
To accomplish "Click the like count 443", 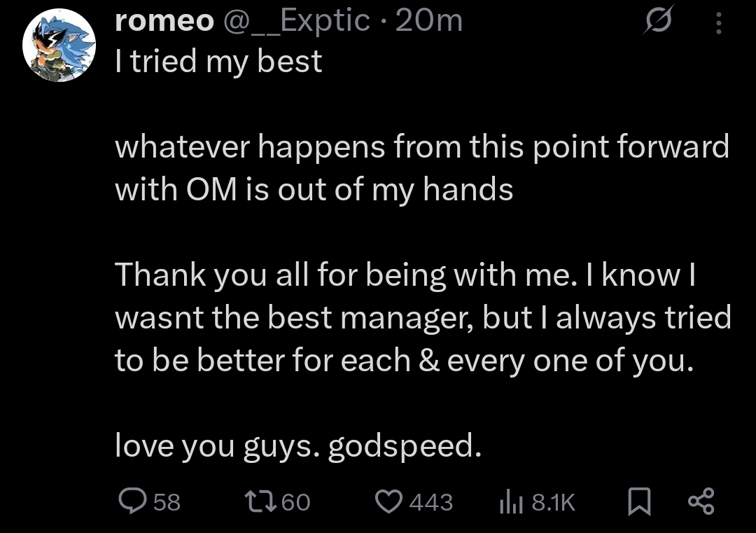I will coord(430,502).
